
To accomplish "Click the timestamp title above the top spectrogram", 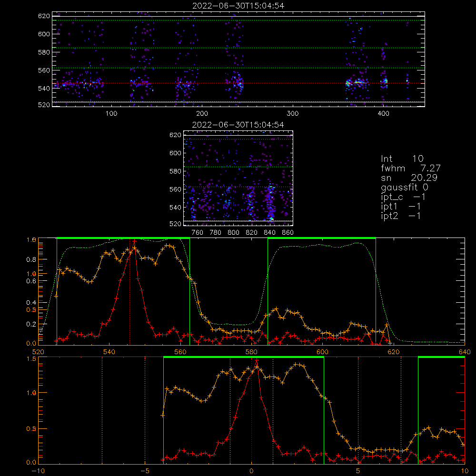I will (x=238, y=6).
